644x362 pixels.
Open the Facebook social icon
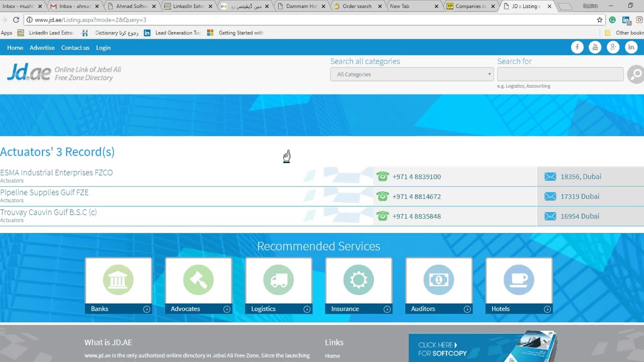(577, 47)
